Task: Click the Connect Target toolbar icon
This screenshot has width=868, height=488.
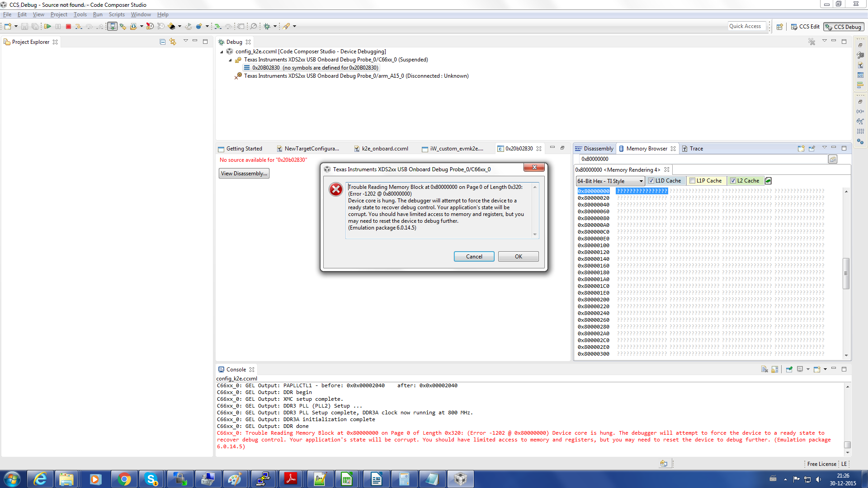Action: (112, 26)
